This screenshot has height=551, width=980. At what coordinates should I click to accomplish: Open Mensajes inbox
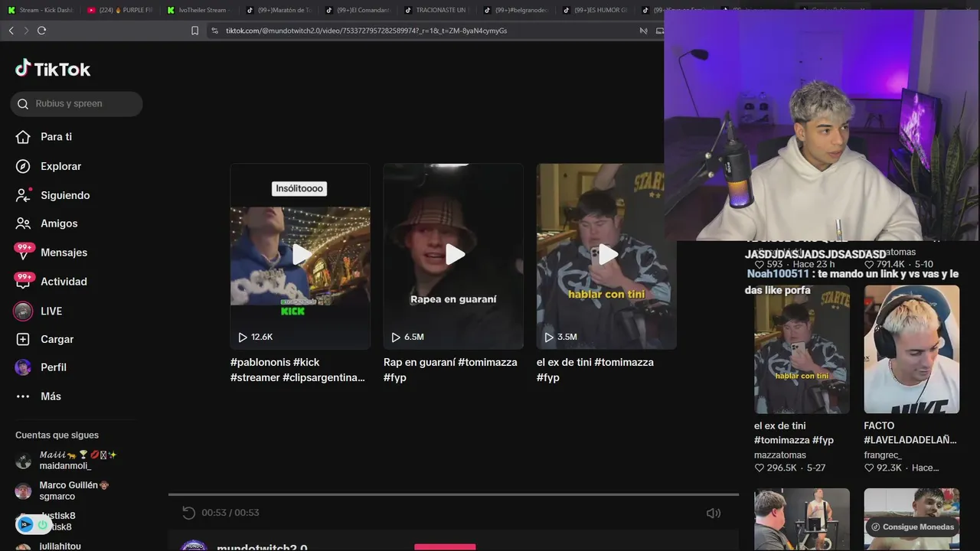coord(64,253)
